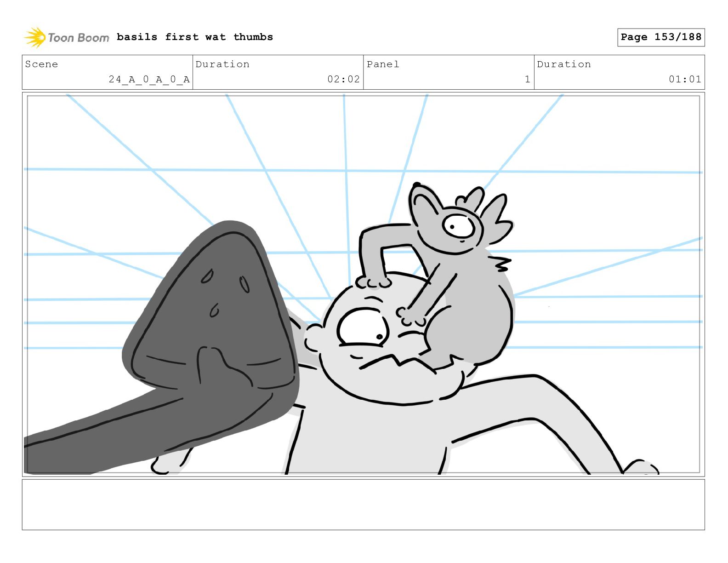Select the title text 'basils first wat thumbs'
Screen dimensions: 728x563
pyautogui.click(x=195, y=37)
